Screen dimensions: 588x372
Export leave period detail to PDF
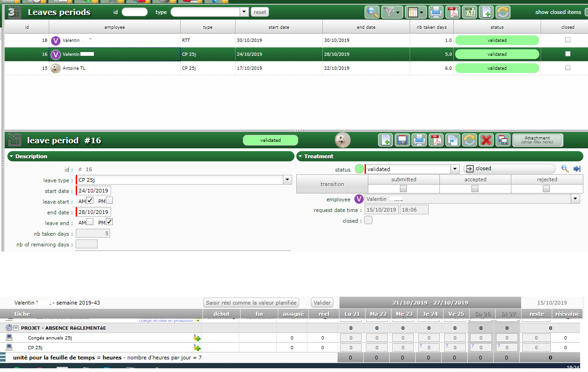[436, 140]
